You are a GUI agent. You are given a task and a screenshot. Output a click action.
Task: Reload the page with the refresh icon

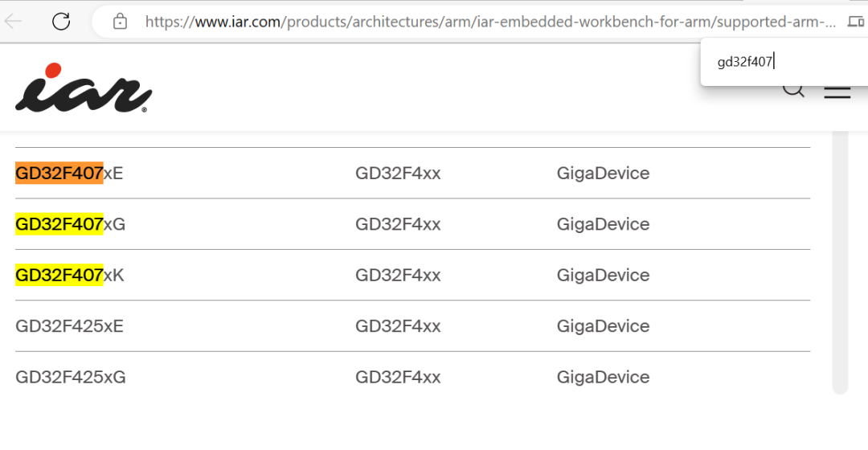(x=61, y=22)
